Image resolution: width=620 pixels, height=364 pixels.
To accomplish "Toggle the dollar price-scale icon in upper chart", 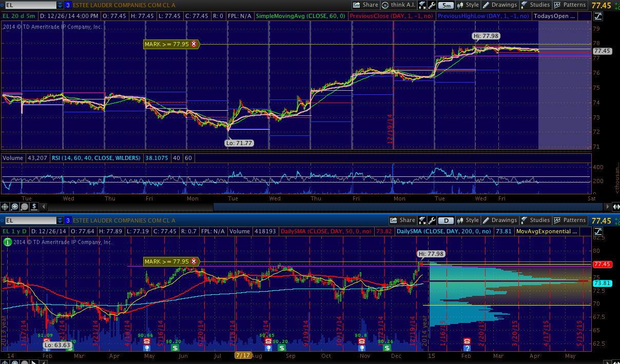I will (x=34, y=207).
